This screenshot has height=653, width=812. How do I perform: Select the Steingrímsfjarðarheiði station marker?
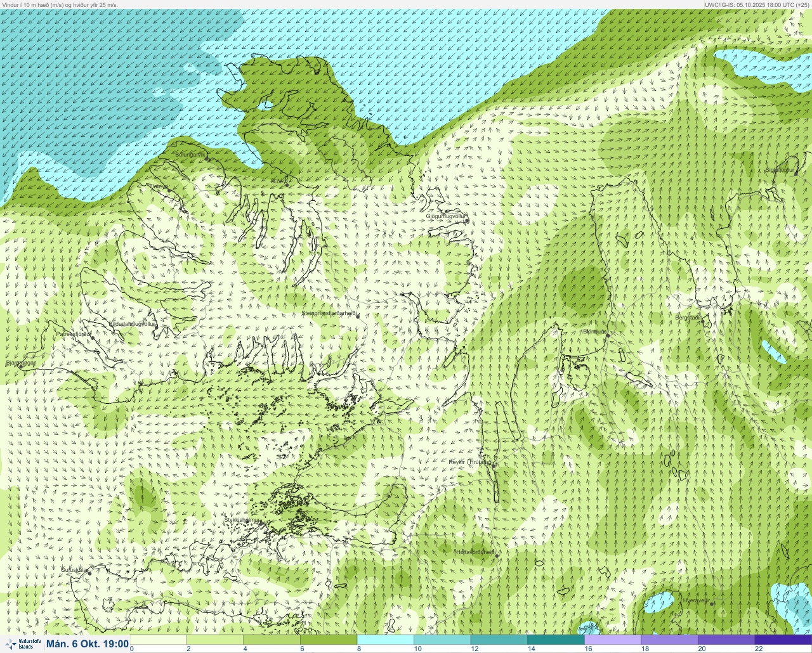coord(357,316)
